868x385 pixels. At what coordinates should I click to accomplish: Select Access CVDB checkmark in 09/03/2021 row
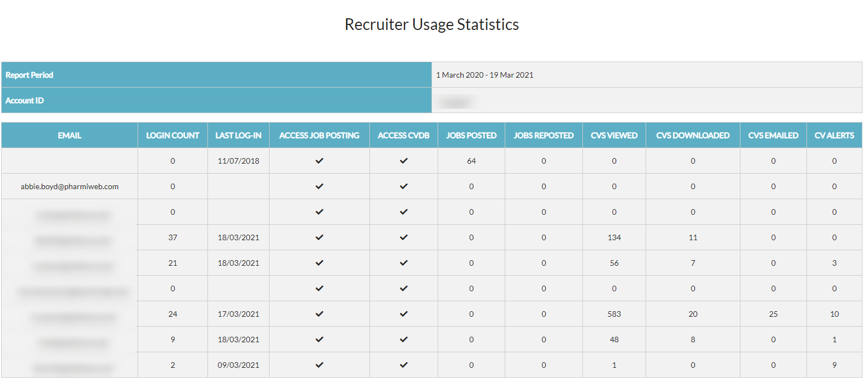(404, 365)
